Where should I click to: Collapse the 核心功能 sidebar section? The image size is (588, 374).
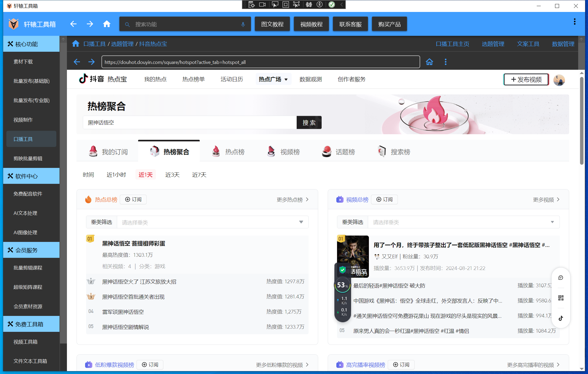point(31,44)
